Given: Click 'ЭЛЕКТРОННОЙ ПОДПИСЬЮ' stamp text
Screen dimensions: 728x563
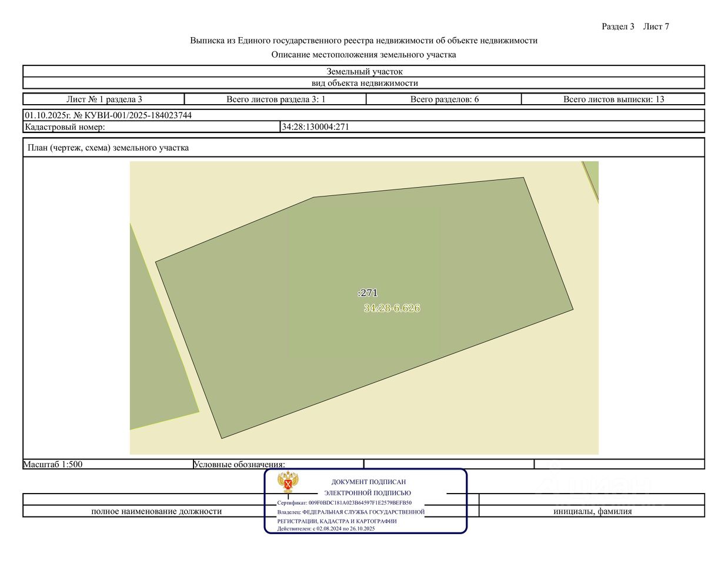Looking at the screenshot, I should 368,493.
